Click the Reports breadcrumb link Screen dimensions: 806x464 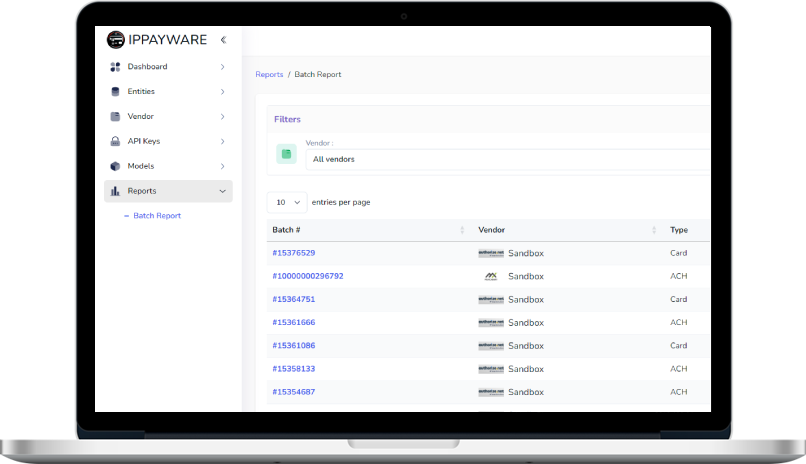269,75
